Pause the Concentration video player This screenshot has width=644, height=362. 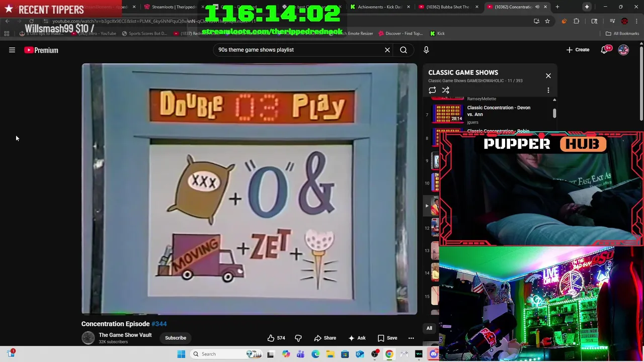(250, 189)
